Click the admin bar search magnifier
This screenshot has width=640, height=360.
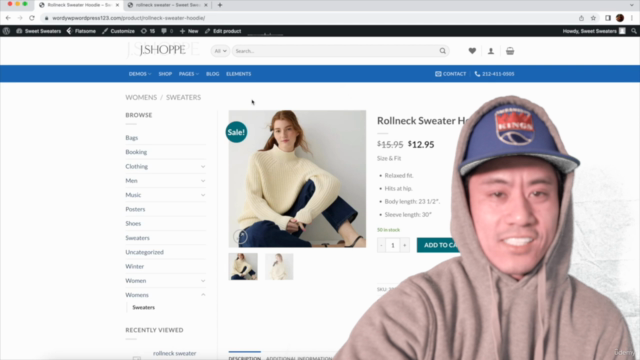pyautogui.click(x=633, y=31)
